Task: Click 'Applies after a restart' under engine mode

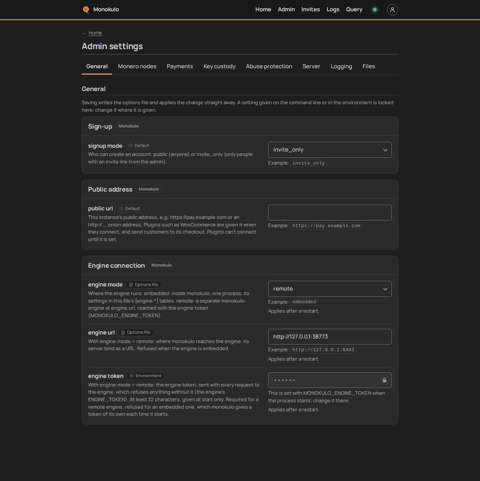Action: point(293,311)
